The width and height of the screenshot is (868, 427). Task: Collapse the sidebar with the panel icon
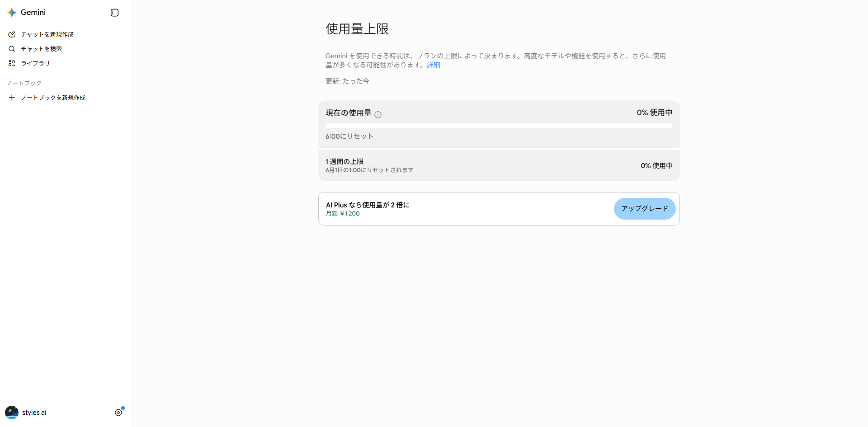(114, 13)
